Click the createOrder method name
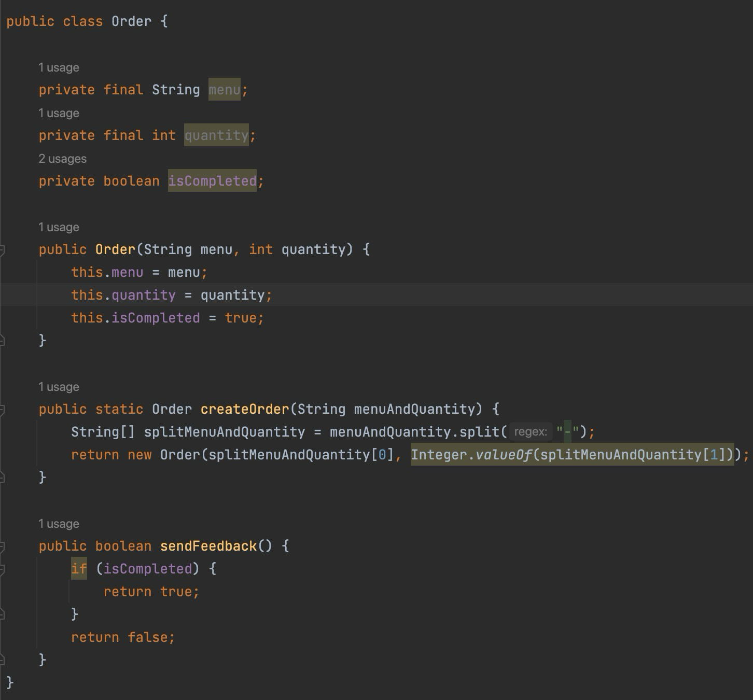This screenshot has height=700, width=753. 245,409
